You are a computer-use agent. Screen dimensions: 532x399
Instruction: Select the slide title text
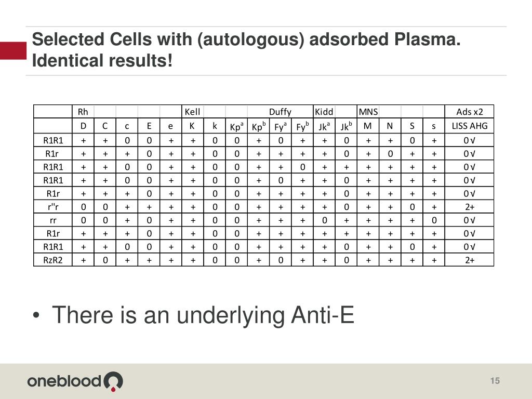click(x=246, y=50)
